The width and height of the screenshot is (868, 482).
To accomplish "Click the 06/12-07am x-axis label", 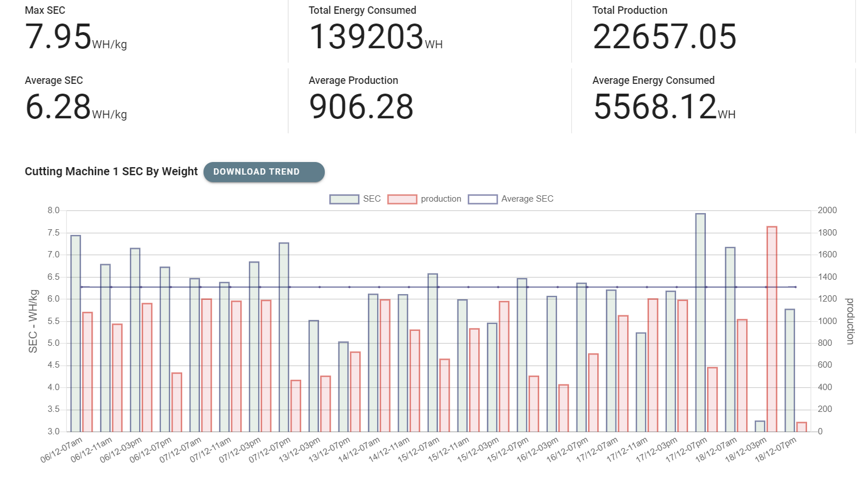I will pos(62,450).
